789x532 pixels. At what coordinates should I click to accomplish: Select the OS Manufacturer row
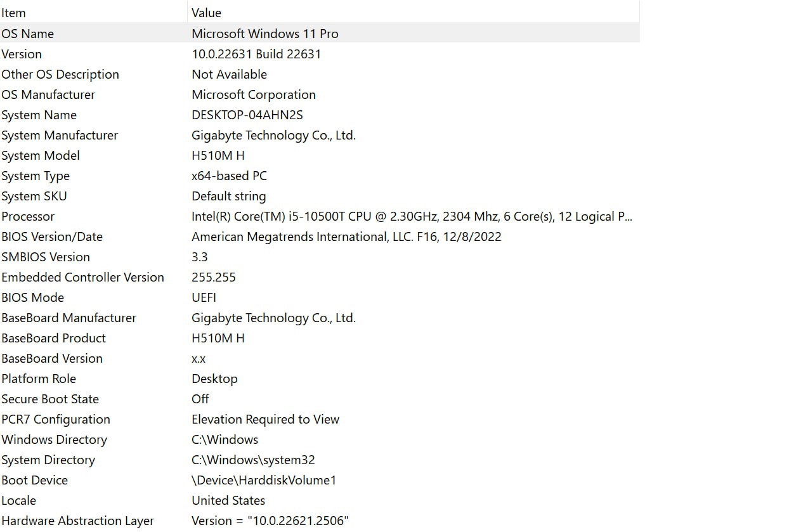click(x=48, y=94)
